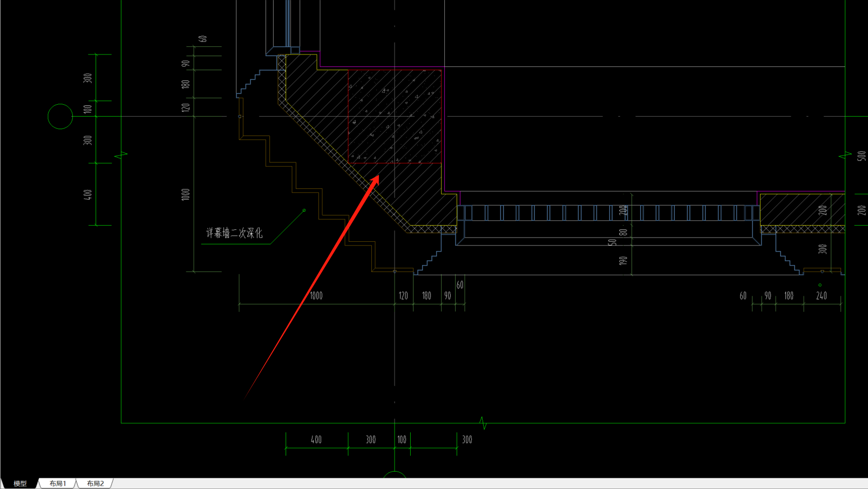
Task: Select the 详幕墙二次深化 annotation text
Action: (234, 233)
